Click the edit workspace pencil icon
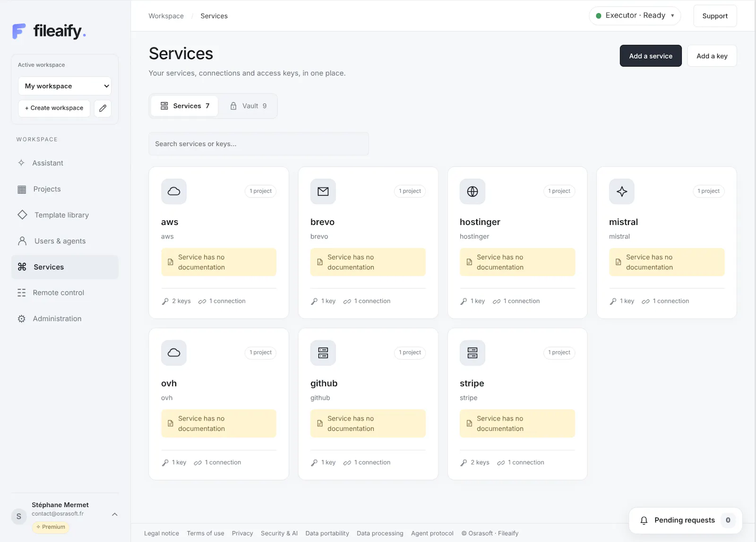Image resolution: width=756 pixels, height=542 pixels. (x=103, y=108)
